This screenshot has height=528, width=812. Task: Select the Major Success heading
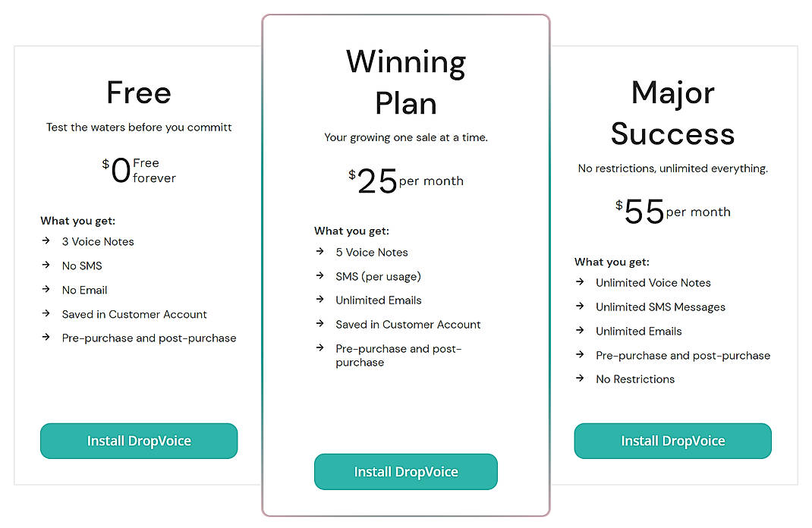pos(672,114)
